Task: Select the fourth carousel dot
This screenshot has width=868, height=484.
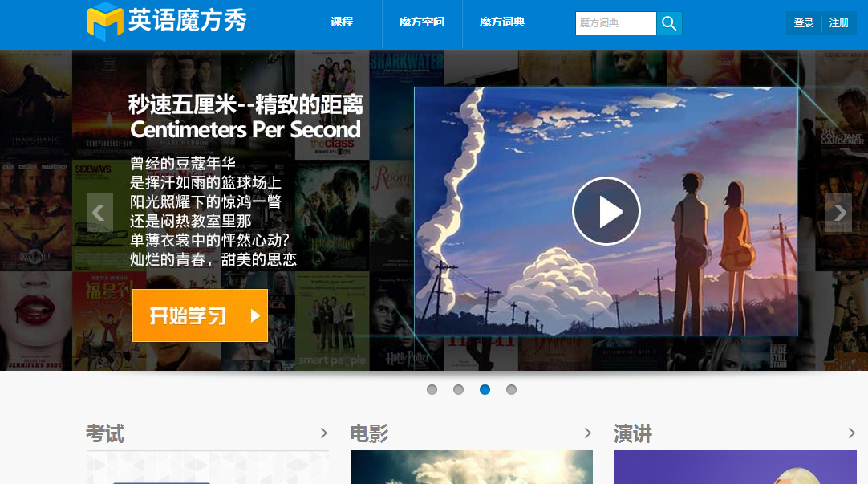Action: click(512, 390)
